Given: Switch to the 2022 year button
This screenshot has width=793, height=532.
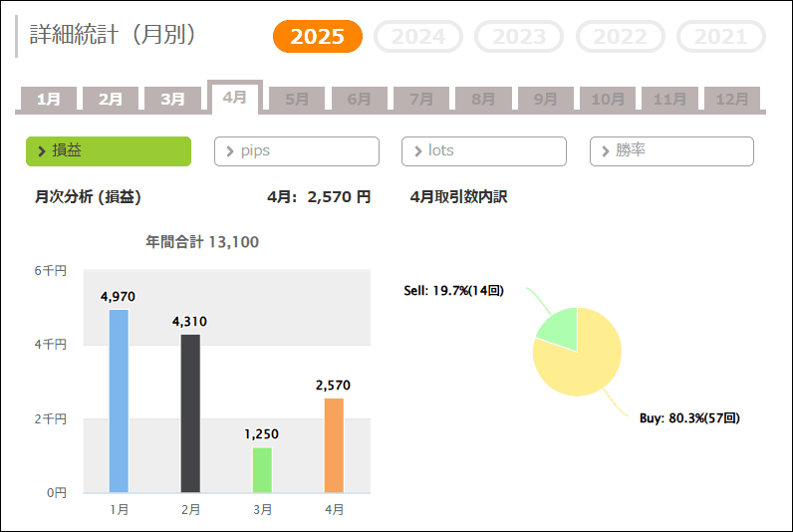Looking at the screenshot, I should (620, 37).
